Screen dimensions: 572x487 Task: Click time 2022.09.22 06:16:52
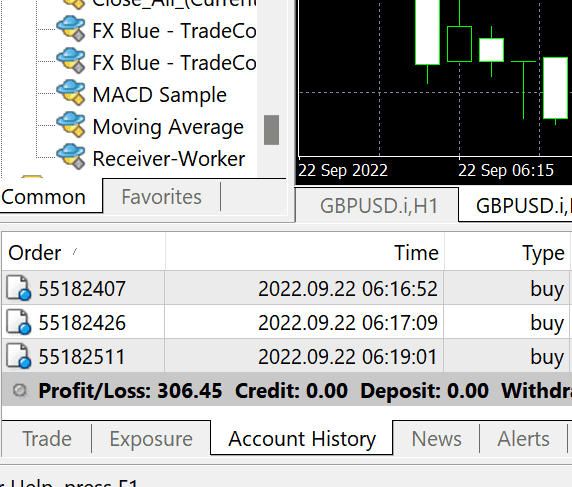348,289
